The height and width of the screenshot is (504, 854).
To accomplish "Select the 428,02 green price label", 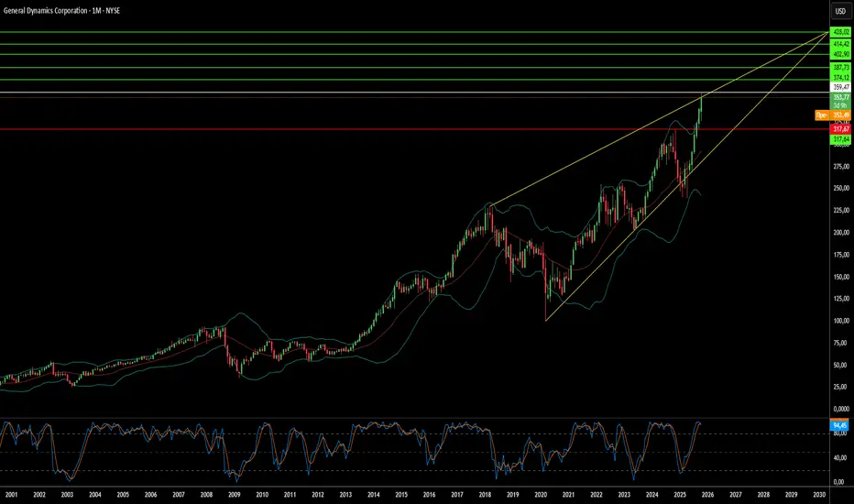I will (840, 32).
